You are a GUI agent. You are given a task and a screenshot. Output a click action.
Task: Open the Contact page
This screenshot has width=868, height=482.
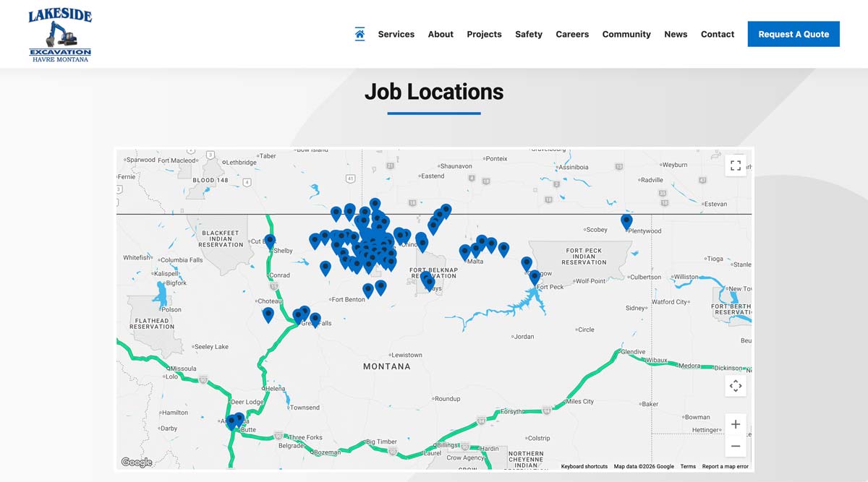(718, 34)
